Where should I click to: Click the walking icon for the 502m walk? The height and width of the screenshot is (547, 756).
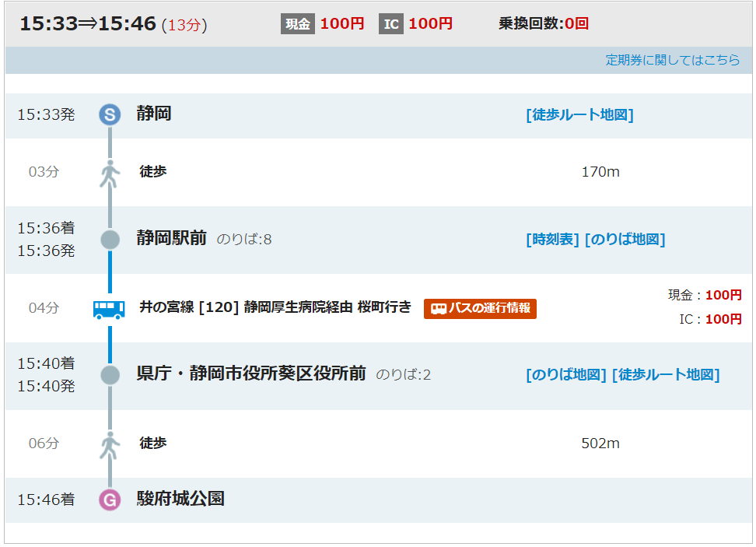point(110,444)
